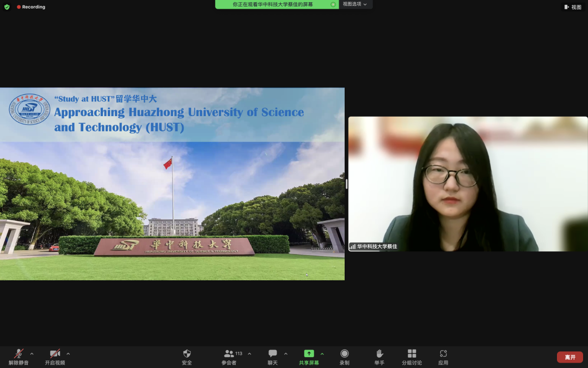This screenshot has width=588, height=368.
Task: Open the 参会者 participants panel
Action: point(229,357)
